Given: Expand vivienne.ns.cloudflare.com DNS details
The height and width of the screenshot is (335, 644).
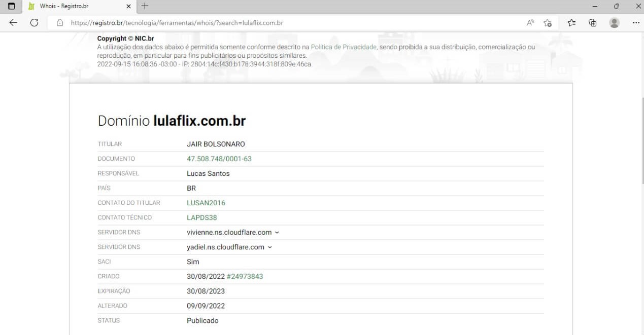Looking at the screenshot, I should [277, 233].
